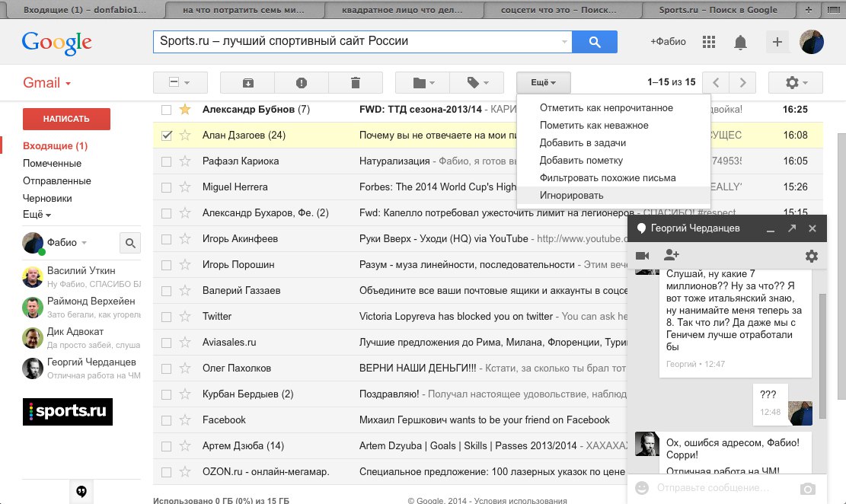Open the Черновики folder link

coord(47,198)
